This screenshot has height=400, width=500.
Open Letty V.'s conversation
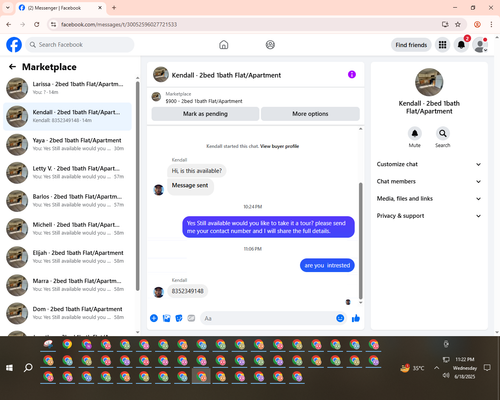tap(67, 172)
